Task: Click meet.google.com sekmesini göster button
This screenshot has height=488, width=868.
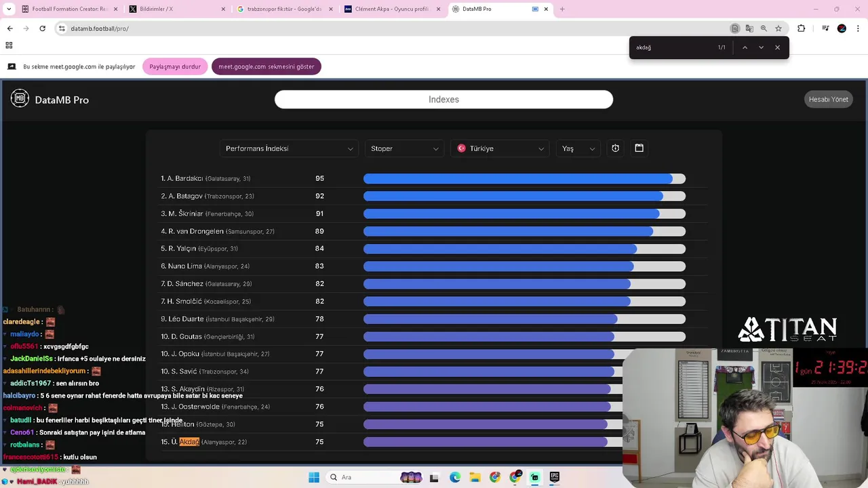Action: point(266,66)
